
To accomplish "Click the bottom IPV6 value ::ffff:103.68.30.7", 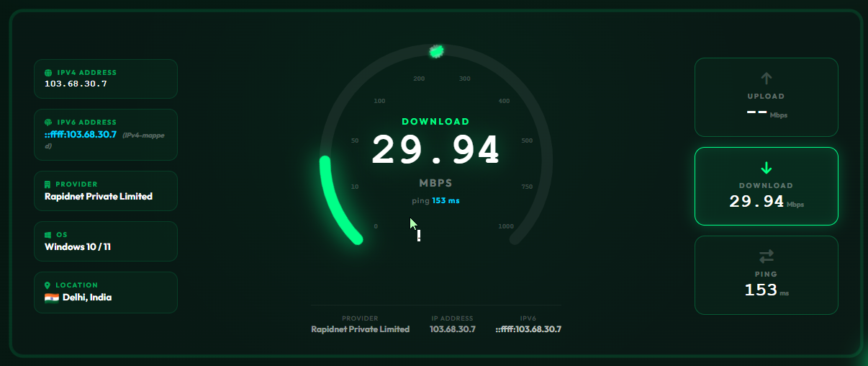I will tap(528, 329).
